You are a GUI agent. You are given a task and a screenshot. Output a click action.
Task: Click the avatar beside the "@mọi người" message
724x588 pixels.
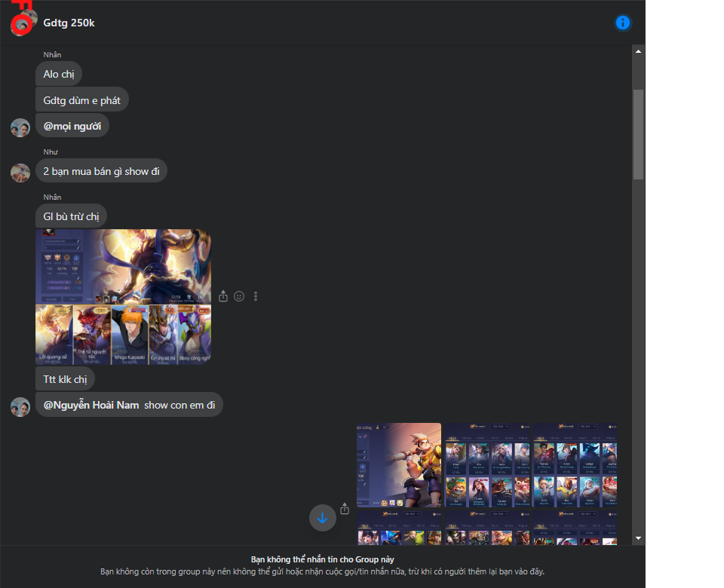20,127
